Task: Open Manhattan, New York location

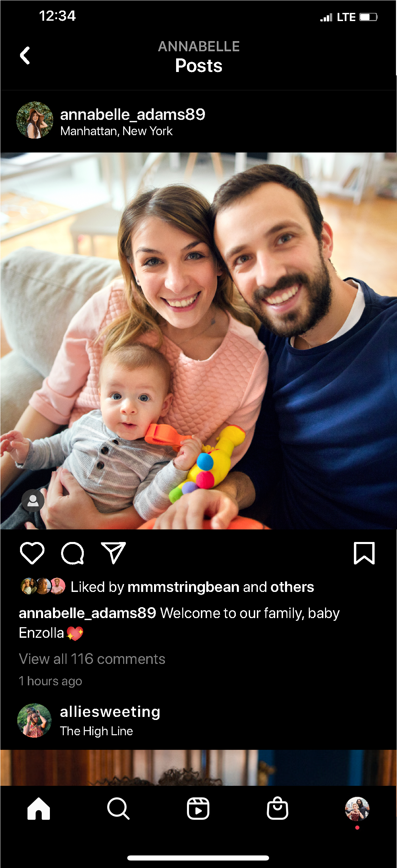Action: coord(116,131)
